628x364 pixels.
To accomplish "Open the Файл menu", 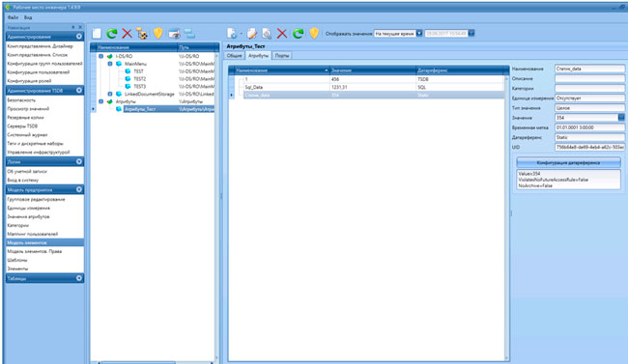I will click(x=13, y=17).
